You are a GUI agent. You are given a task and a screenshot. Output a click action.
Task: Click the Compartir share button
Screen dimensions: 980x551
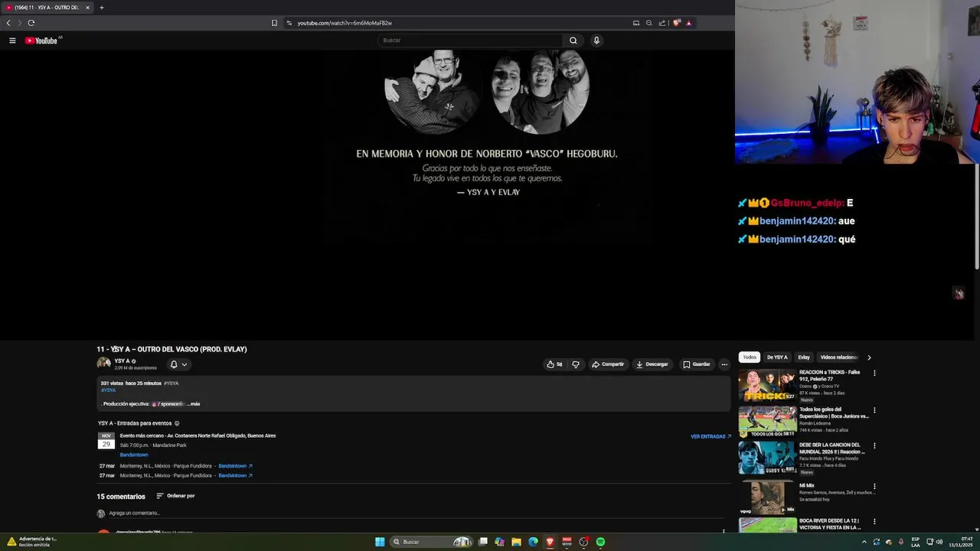(x=608, y=364)
